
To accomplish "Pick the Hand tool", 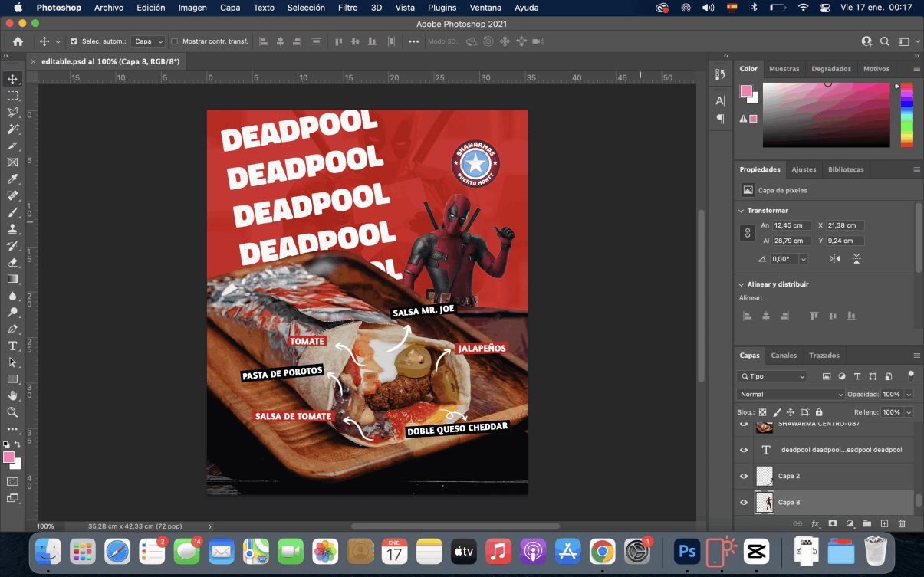I will point(12,395).
